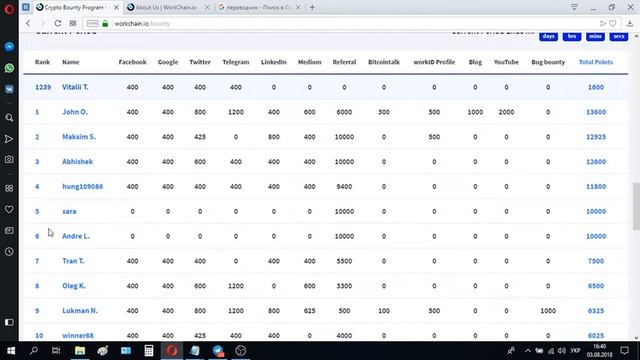
Task: Click the secs countdown badge
Action: (x=619, y=36)
